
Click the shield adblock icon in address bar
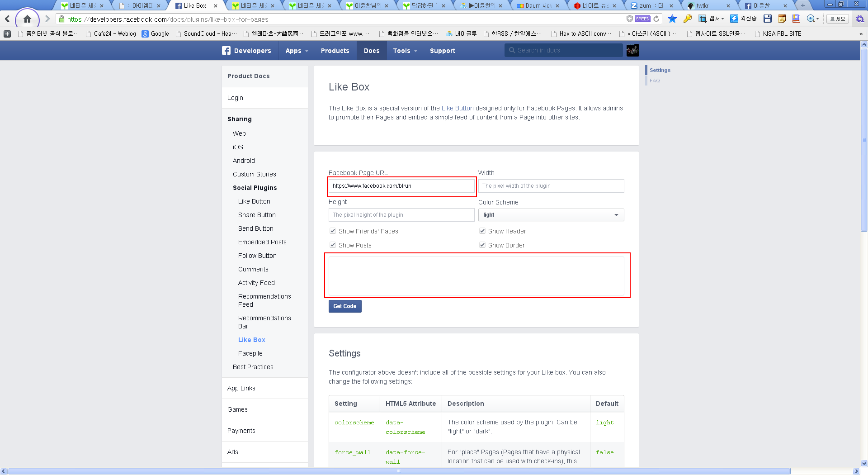(x=629, y=19)
